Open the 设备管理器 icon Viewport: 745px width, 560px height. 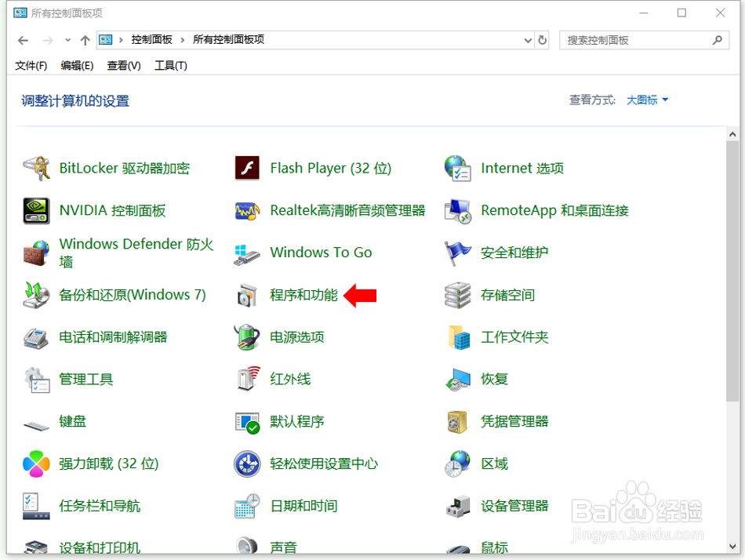(458, 507)
